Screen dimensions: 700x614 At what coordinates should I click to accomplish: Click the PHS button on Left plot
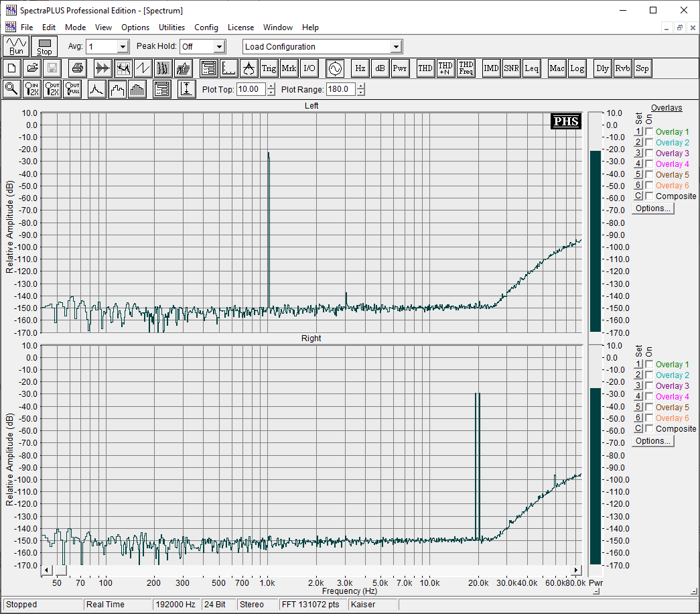click(565, 121)
